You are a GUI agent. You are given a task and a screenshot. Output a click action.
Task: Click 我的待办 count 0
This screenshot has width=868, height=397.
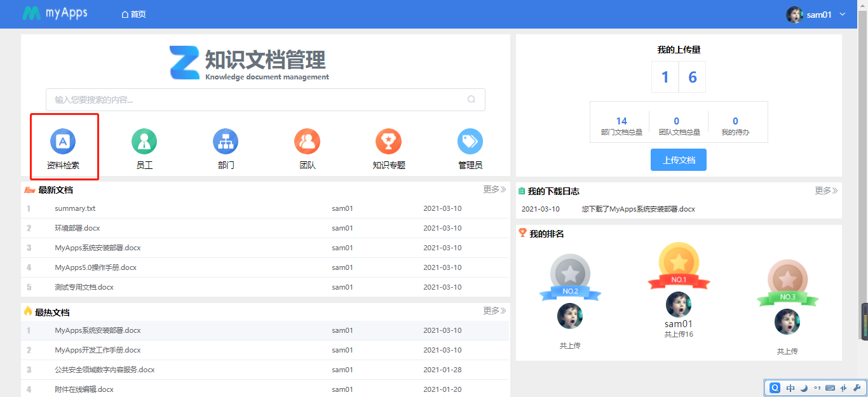coord(735,121)
